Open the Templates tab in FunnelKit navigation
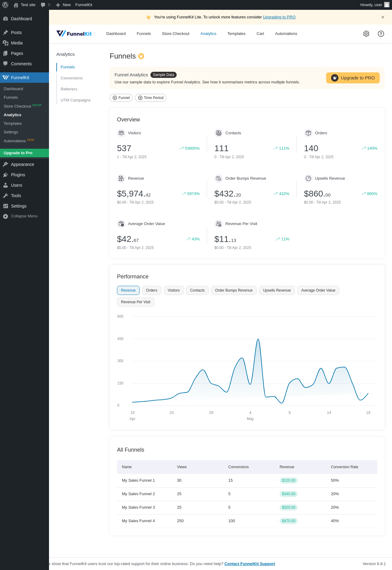392x570 pixels. coord(236,34)
